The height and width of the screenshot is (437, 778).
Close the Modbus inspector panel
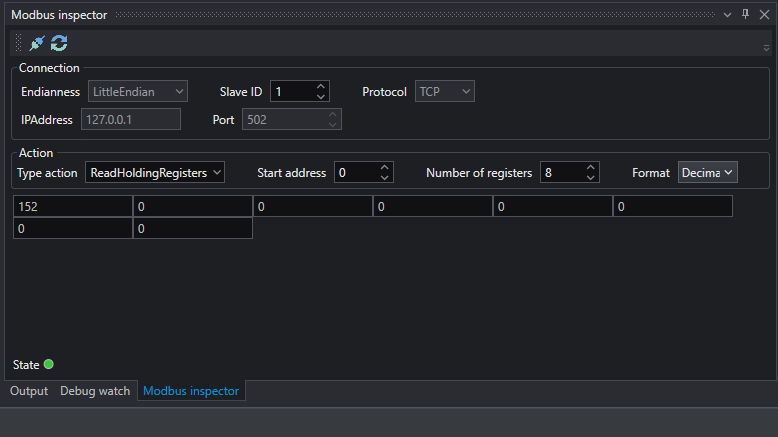[x=764, y=14]
